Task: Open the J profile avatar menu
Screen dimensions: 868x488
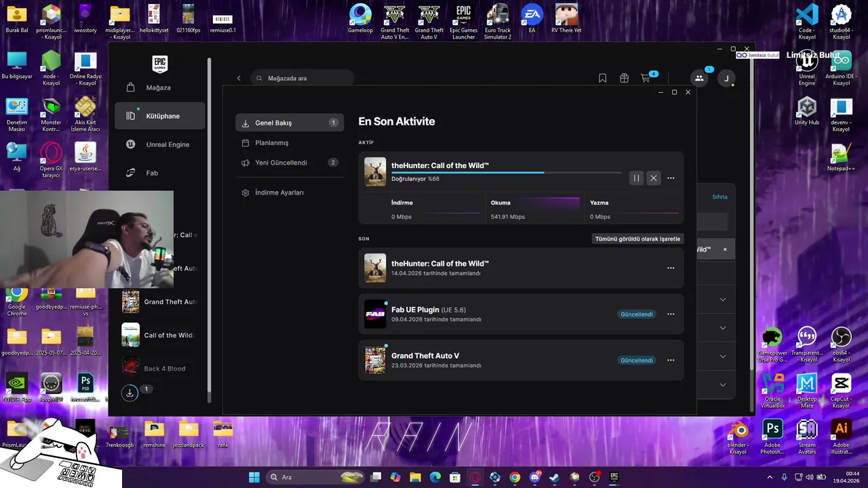Action: [726, 78]
